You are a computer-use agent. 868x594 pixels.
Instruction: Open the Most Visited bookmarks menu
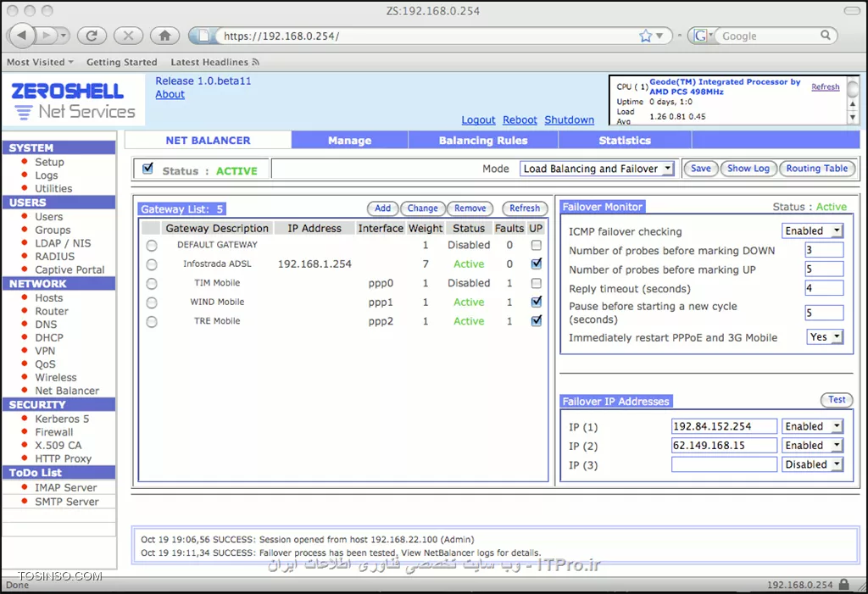pos(40,62)
